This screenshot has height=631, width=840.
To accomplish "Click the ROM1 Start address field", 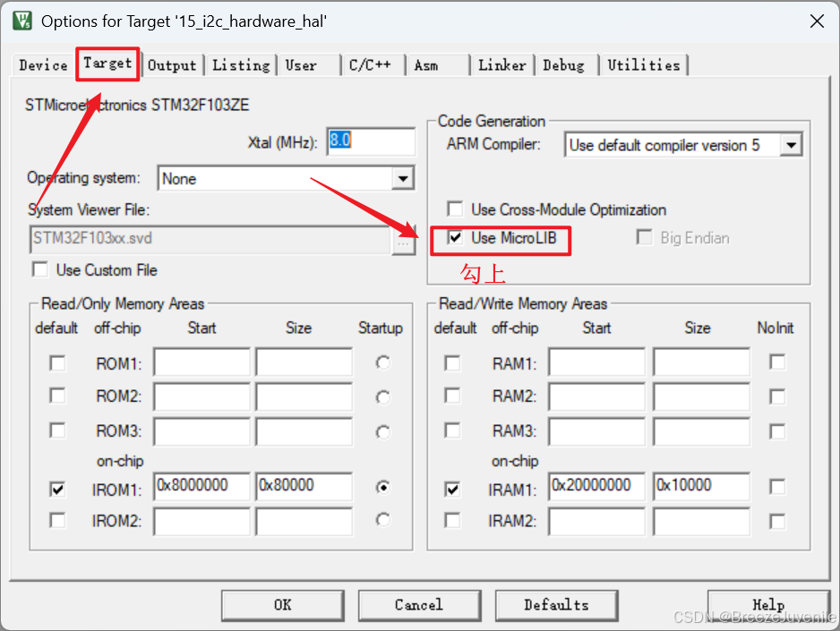I will pyautogui.click(x=202, y=362).
